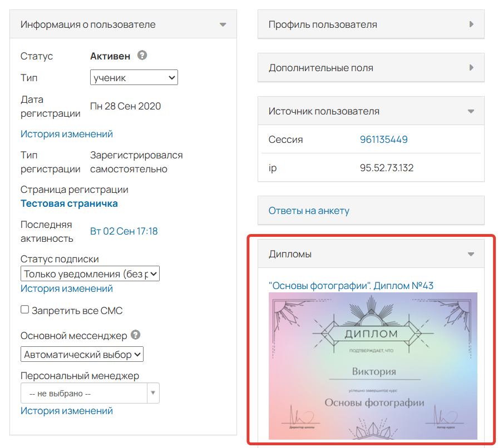Viewport: 498px width, 448px height.
Task: Collapse the Информация о пользователе panel arrow
Action: coord(223,25)
